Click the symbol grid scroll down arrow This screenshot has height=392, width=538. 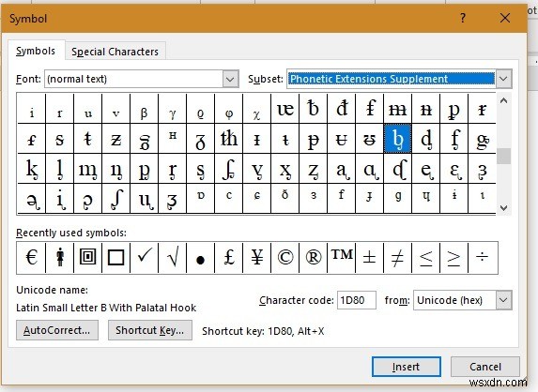pos(503,207)
